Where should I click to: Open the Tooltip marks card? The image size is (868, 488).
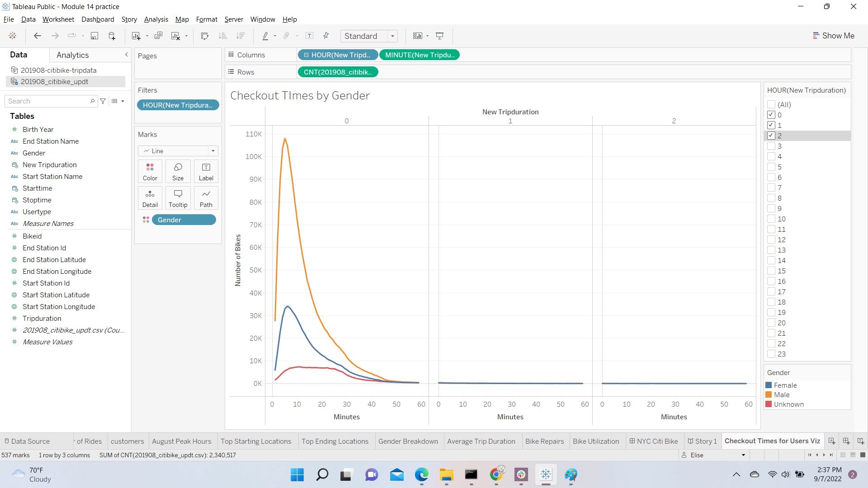click(x=178, y=198)
